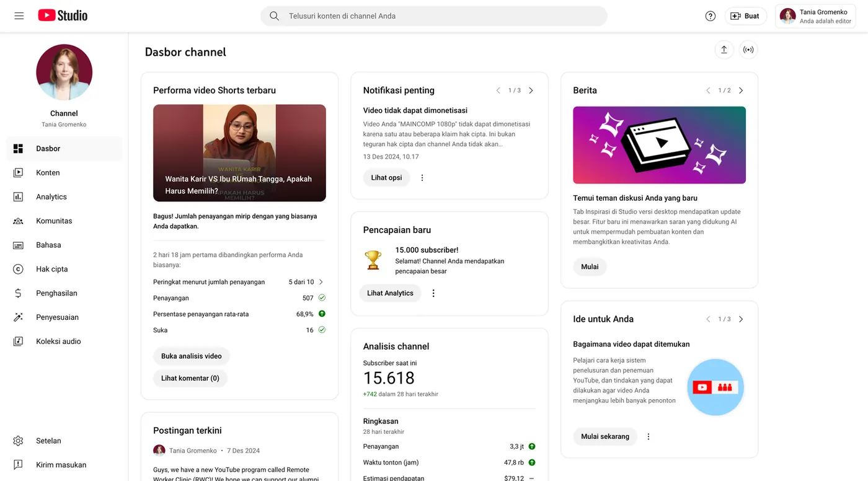Click the Go Live broadcast icon
Viewport: 868px width, 481px height.
click(748, 50)
